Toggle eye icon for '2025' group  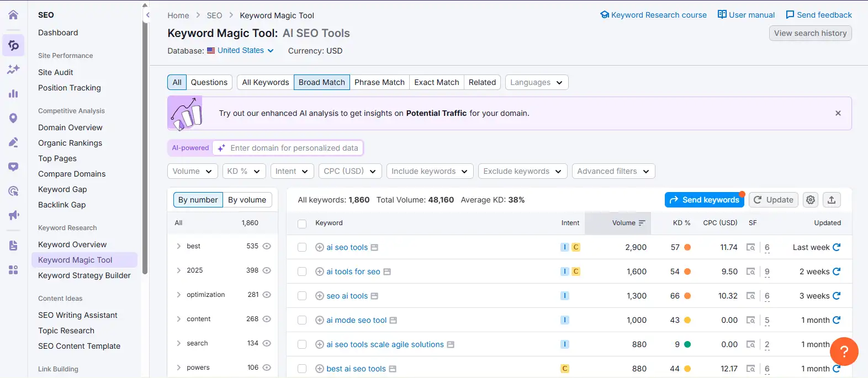[267, 270]
